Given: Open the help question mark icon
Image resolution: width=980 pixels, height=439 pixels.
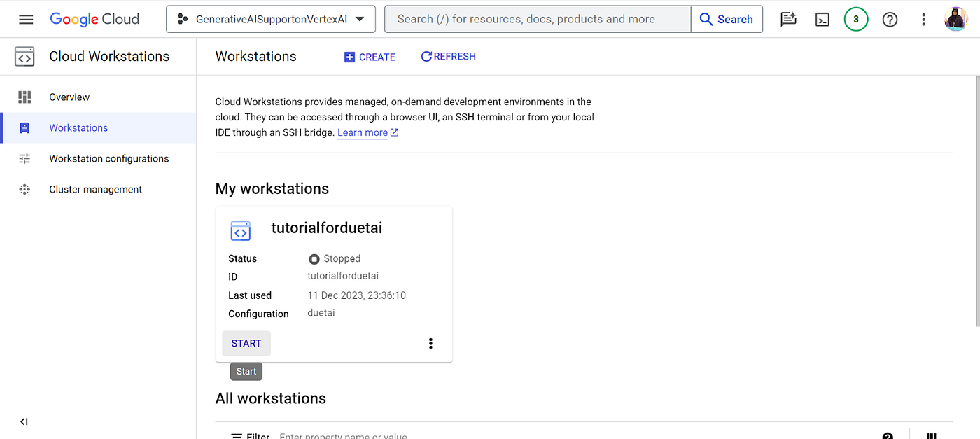Looking at the screenshot, I should [x=890, y=20].
